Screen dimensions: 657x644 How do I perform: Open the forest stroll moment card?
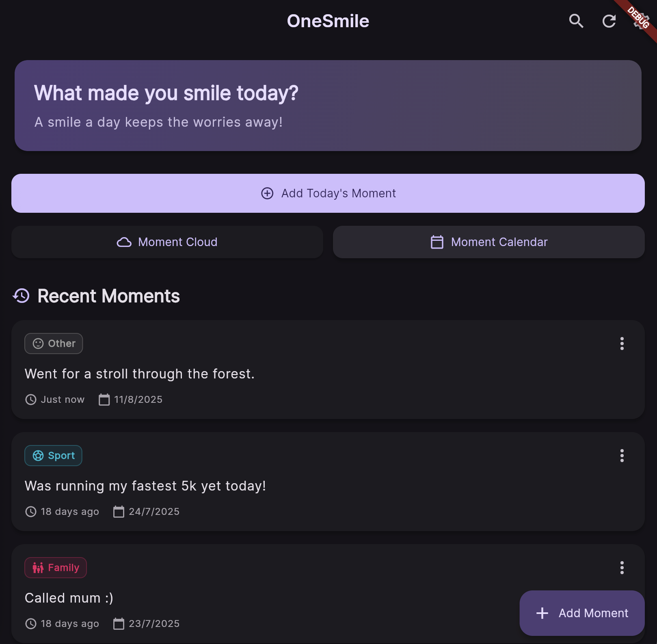(328, 370)
